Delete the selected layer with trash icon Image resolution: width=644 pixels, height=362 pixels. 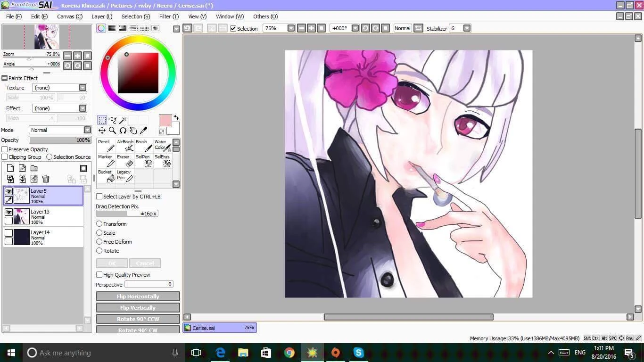(46, 179)
